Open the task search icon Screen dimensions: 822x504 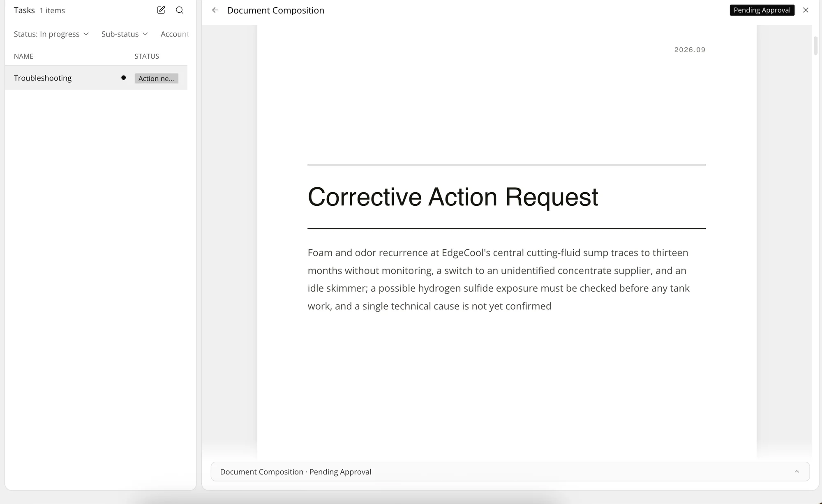[x=180, y=10]
